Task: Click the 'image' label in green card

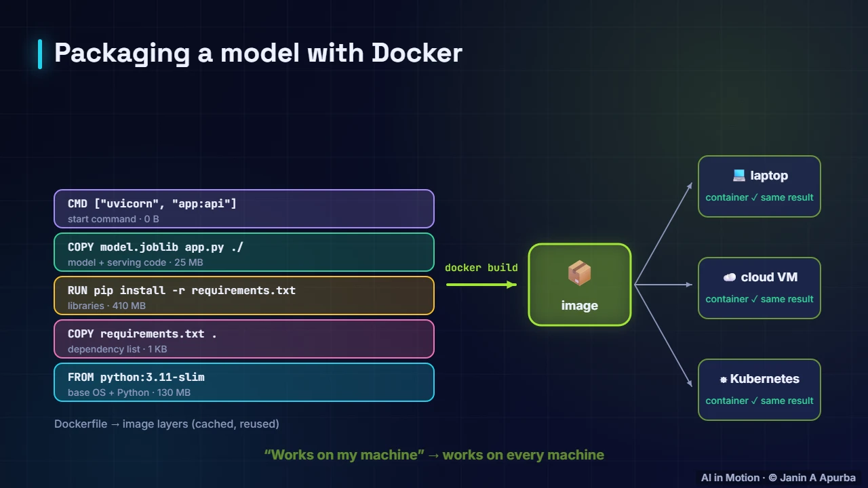Action: pyautogui.click(x=580, y=306)
